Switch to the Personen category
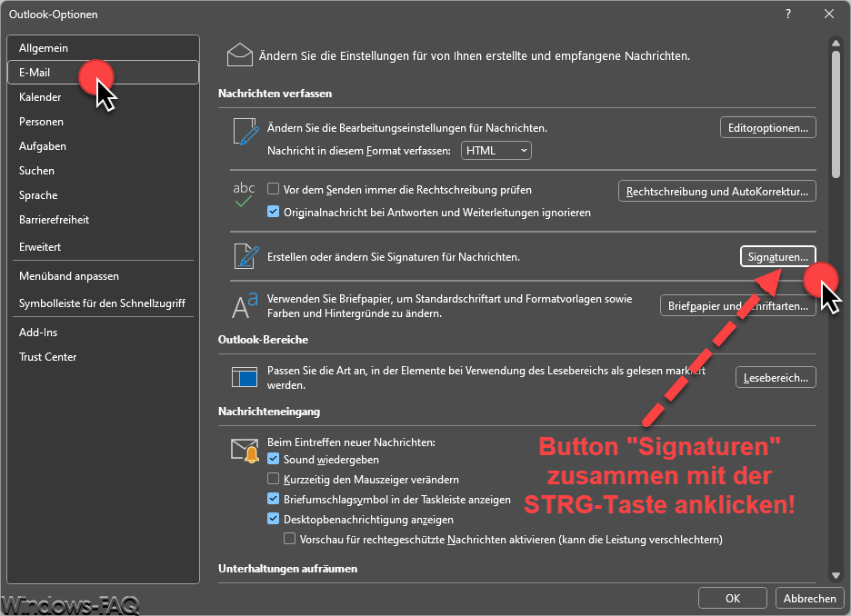 103,122
